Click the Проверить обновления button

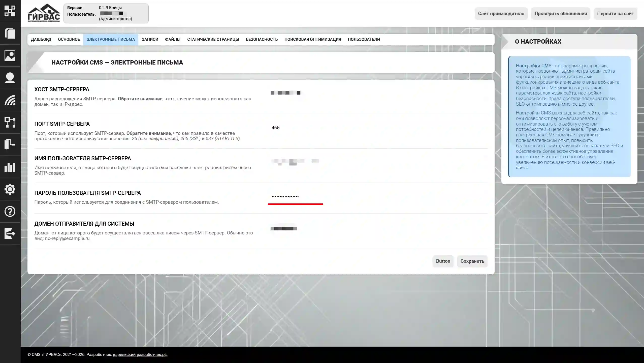561,13
